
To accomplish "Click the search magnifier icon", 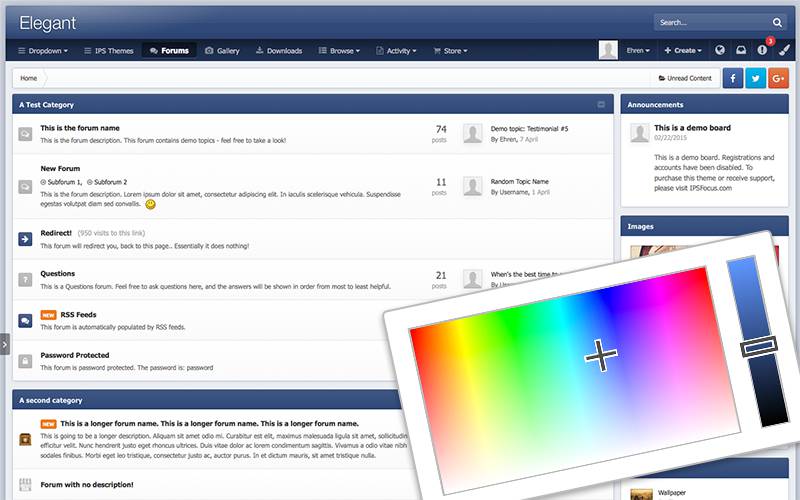I will [x=777, y=22].
